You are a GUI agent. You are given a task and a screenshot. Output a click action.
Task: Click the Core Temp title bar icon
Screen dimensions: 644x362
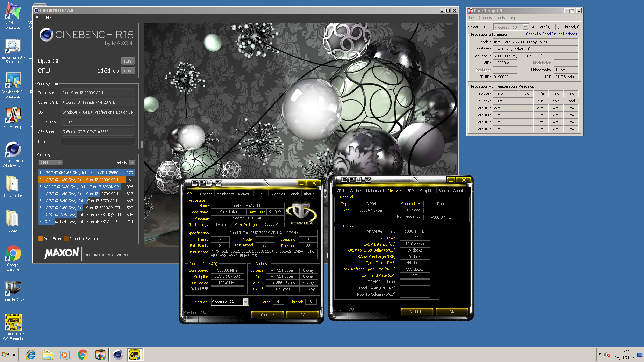(x=471, y=11)
